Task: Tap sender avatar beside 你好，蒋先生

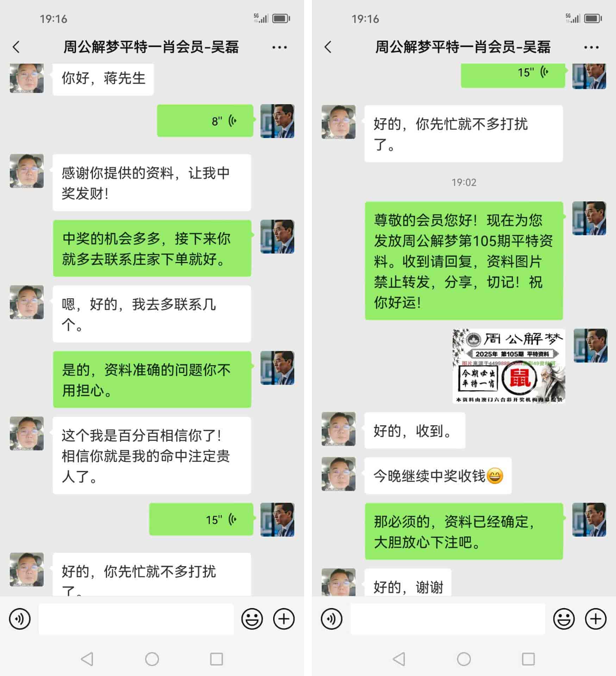Action: 27,78
